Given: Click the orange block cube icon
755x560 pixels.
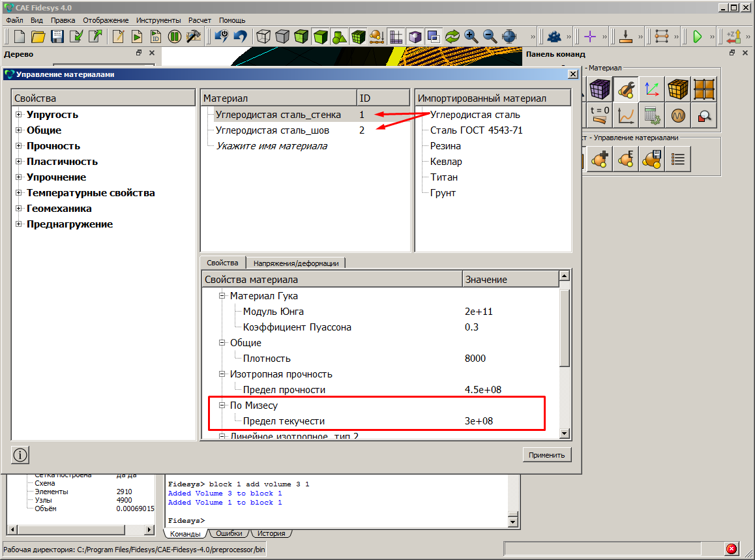Looking at the screenshot, I should [678, 89].
